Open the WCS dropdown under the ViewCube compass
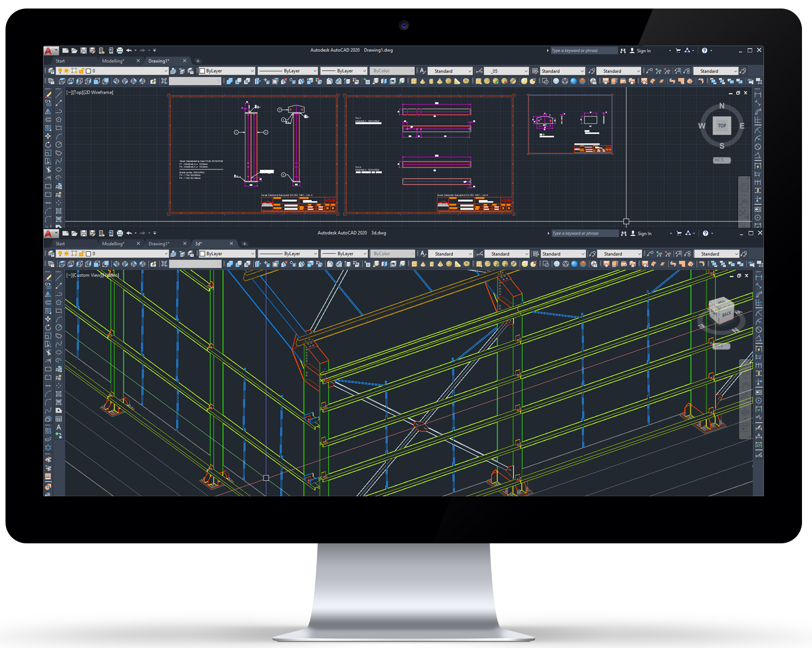 pos(721,160)
